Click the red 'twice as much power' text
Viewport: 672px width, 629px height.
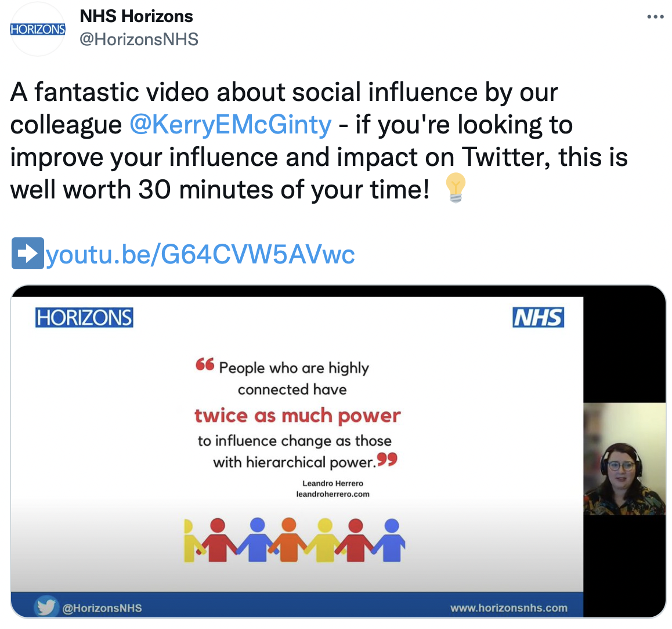(x=297, y=416)
